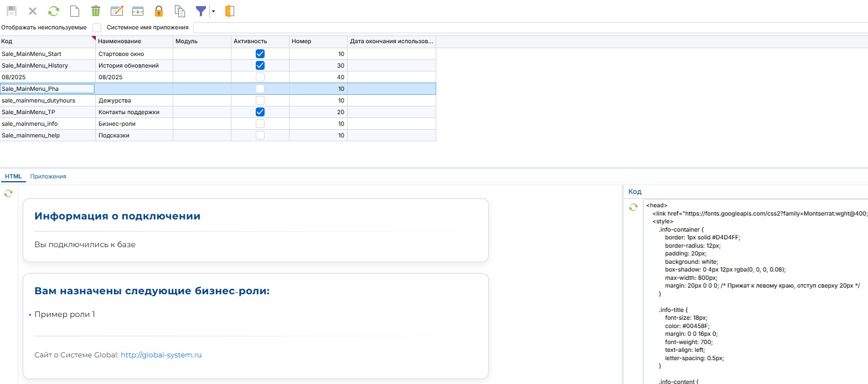Check Активность for Sale_mainmenu_help
The image size is (868, 384).
coord(260,135)
